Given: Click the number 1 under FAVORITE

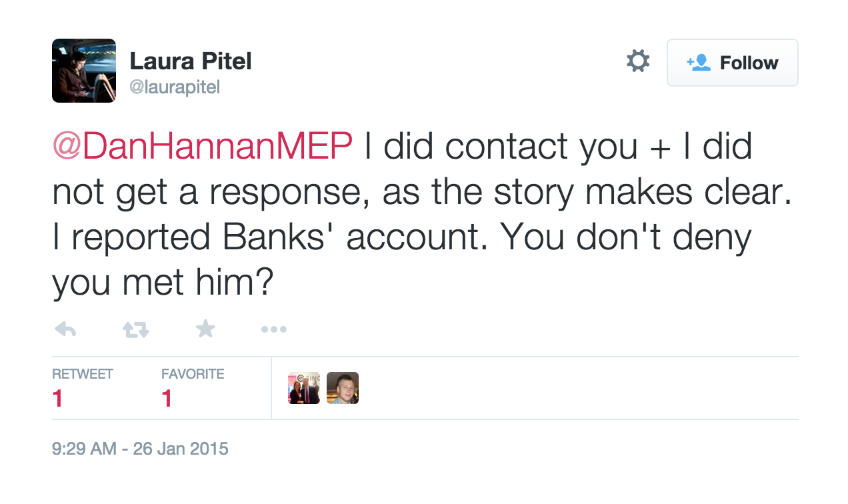Looking at the screenshot, I should click(x=167, y=398).
